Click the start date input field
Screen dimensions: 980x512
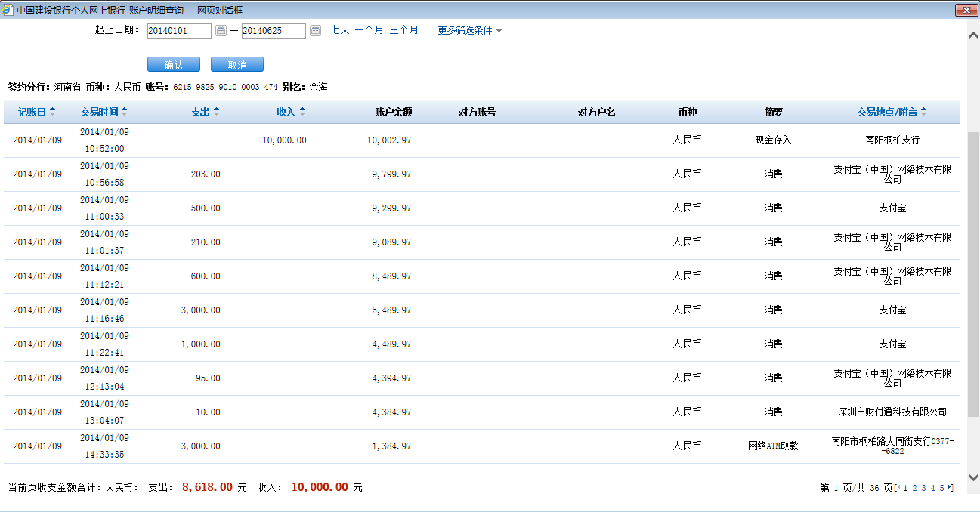click(x=179, y=31)
